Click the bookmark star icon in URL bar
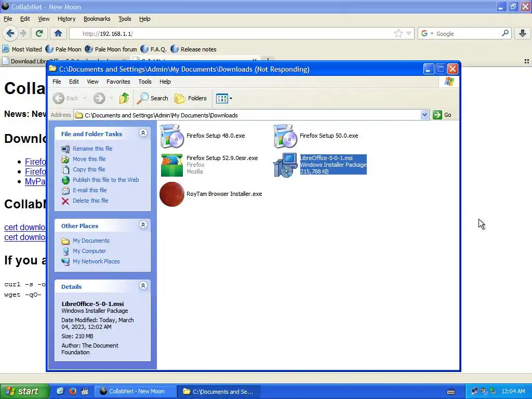The height and width of the screenshot is (399, 532). coord(398,33)
